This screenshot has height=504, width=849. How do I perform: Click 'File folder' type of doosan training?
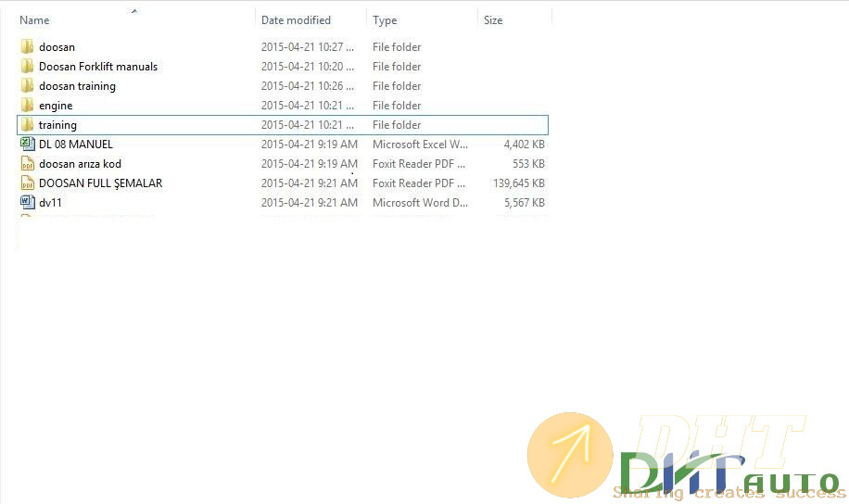pos(397,86)
